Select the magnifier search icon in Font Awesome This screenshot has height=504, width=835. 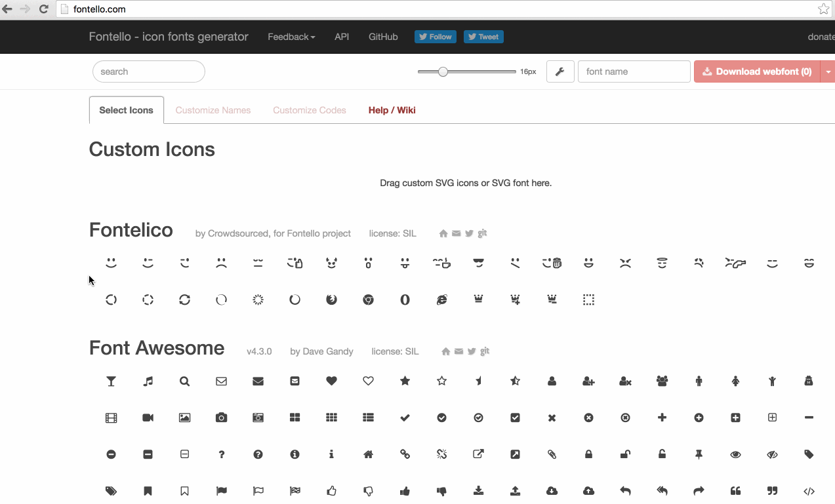[x=185, y=381]
